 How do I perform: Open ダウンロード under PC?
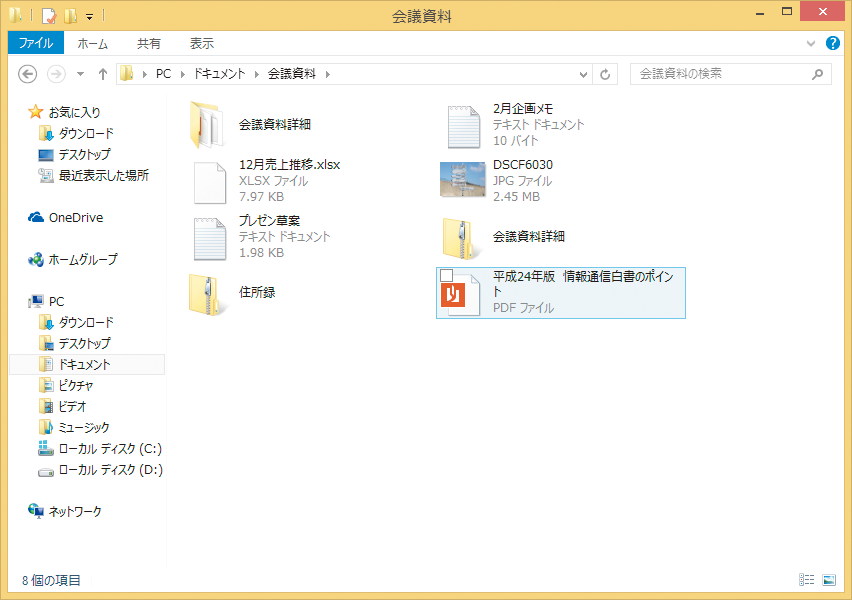pyautogui.click(x=86, y=323)
